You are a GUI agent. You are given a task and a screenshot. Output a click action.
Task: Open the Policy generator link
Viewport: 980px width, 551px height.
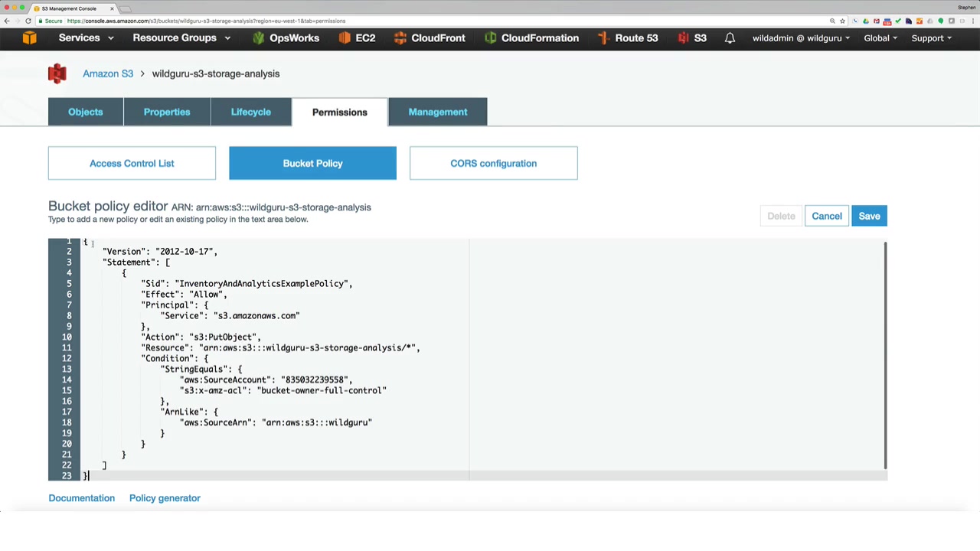(x=165, y=498)
